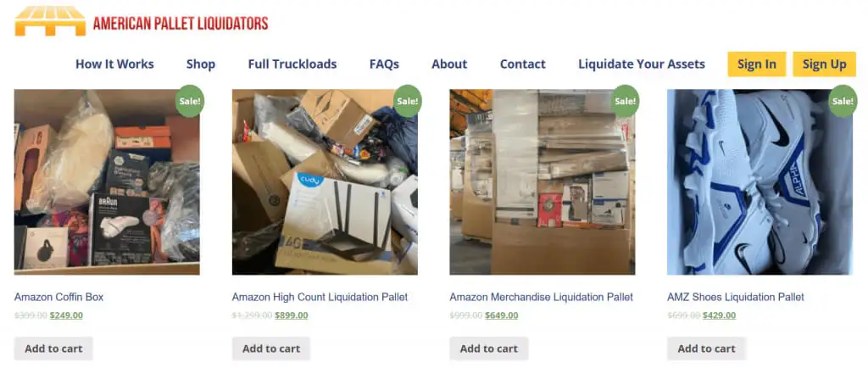Open the Nike cleats Shoes pallet image

(760, 182)
